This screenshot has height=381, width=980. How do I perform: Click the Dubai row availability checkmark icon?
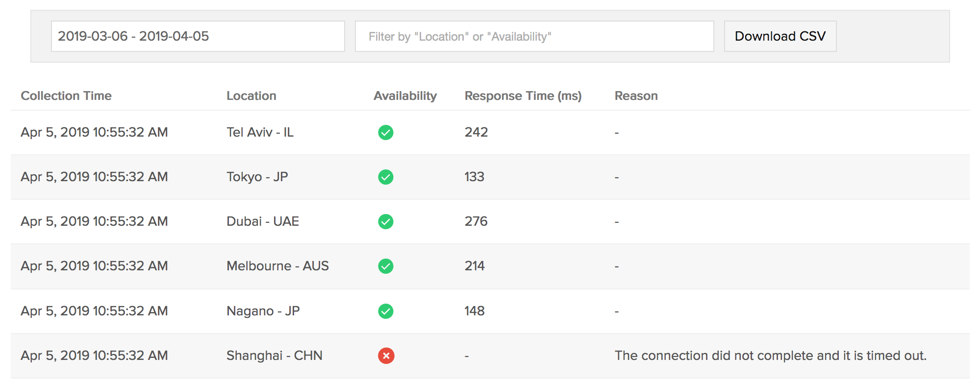[x=386, y=221]
